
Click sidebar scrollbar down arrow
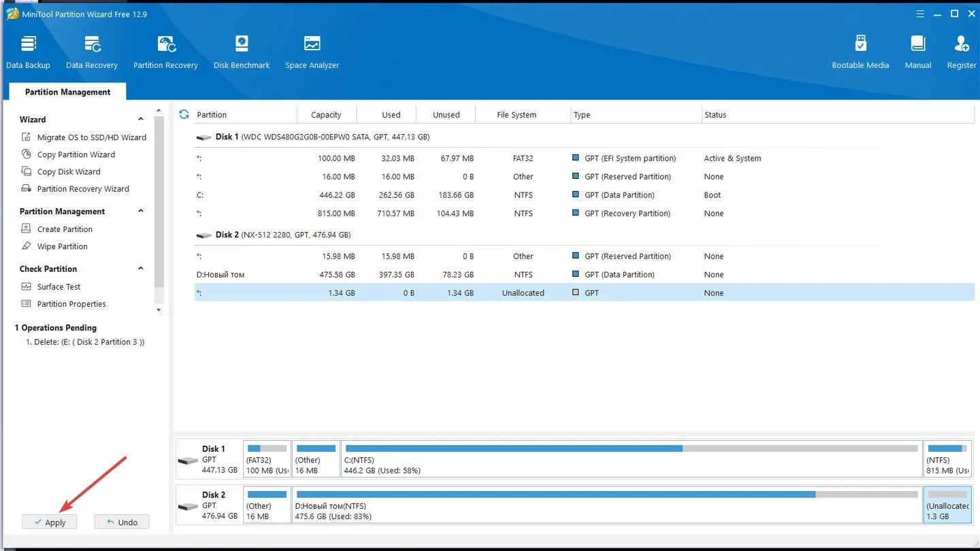[x=159, y=310]
